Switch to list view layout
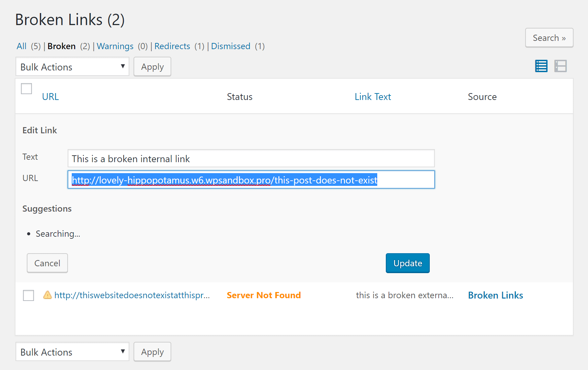Viewport: 588px width, 370px height. point(541,66)
